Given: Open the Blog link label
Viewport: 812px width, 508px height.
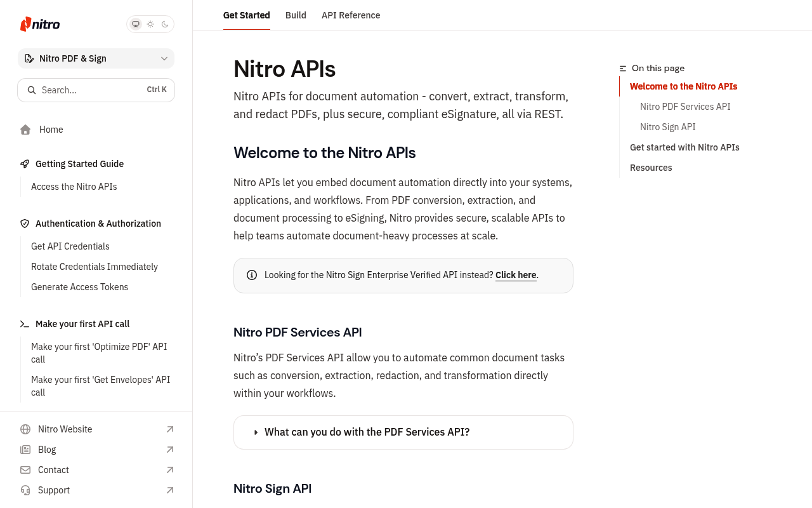Looking at the screenshot, I should (47, 450).
